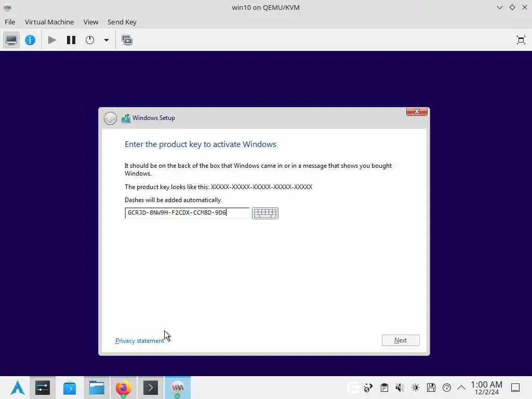Click the 'Enter the product key' heading
This screenshot has height=399, width=532.
tap(201, 144)
